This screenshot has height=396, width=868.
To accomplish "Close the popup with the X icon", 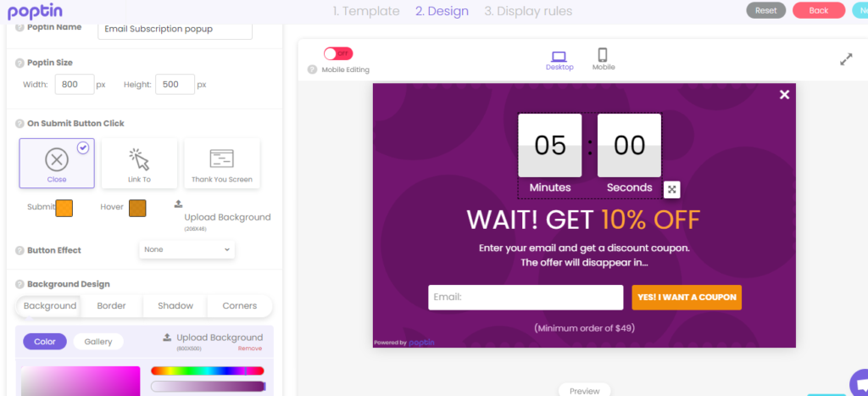I will (784, 95).
